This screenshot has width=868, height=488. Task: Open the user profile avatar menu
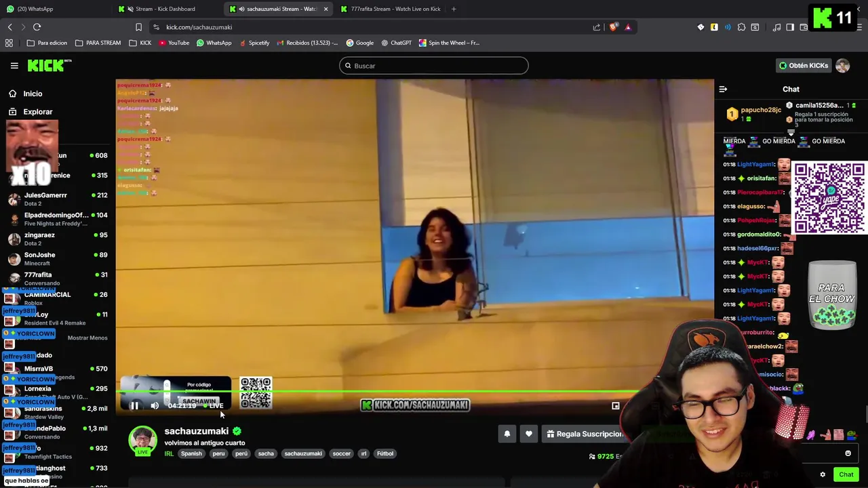coord(843,66)
